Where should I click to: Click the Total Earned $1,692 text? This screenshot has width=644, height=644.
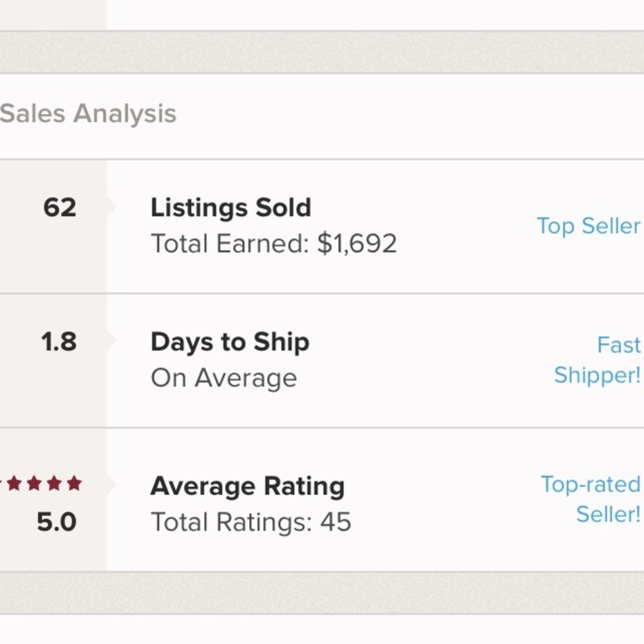tap(274, 243)
